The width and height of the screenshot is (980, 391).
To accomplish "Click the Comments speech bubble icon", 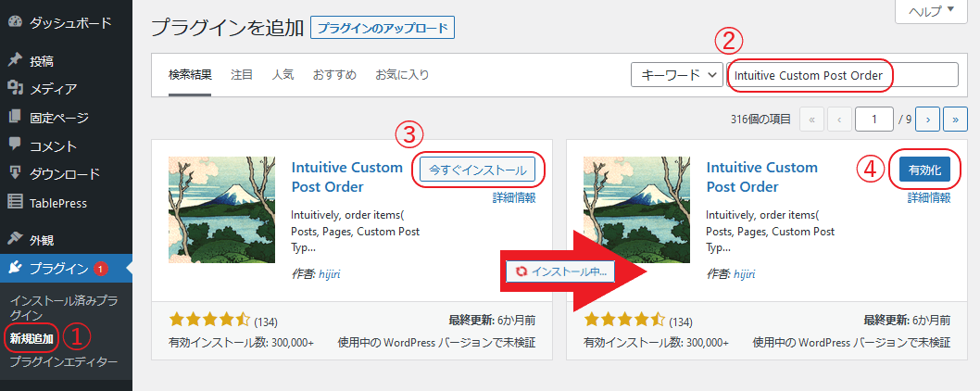I will pyautogui.click(x=15, y=145).
